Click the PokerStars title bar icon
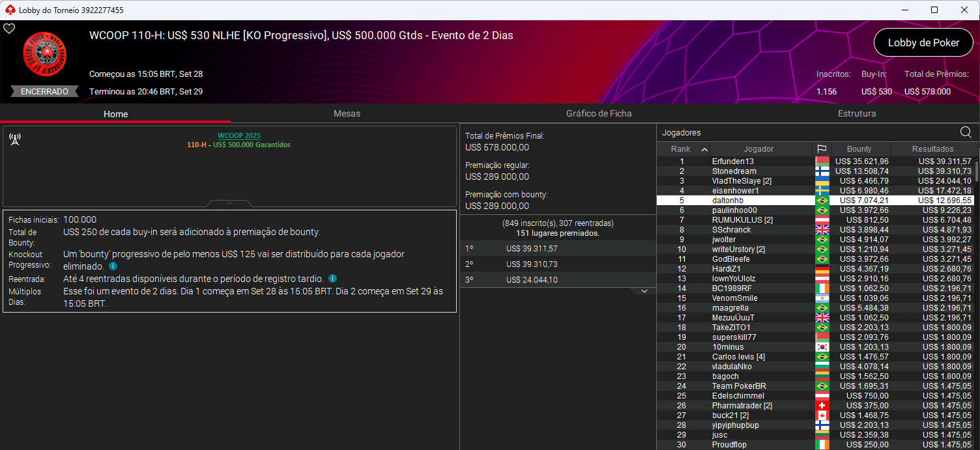 tap(9, 10)
